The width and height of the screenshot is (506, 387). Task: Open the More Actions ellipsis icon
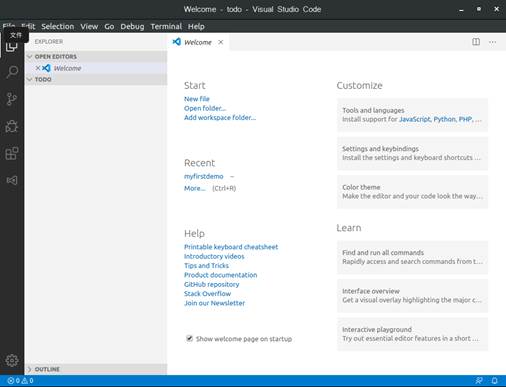(x=492, y=42)
